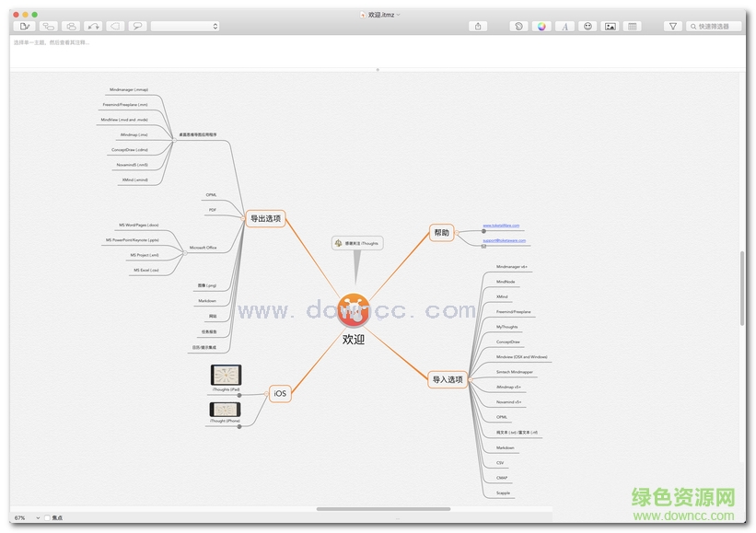Click the insert image icon
This screenshot has height=533, width=756.
click(610, 26)
